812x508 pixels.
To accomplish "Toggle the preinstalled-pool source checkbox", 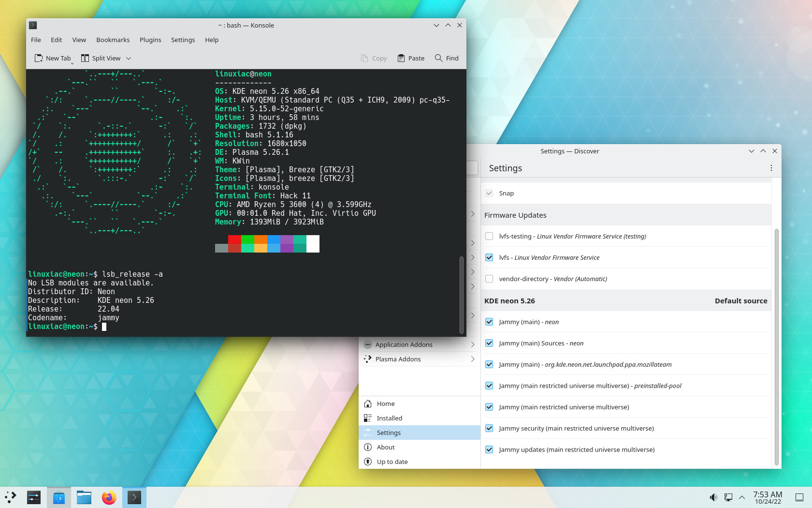I will [x=489, y=386].
